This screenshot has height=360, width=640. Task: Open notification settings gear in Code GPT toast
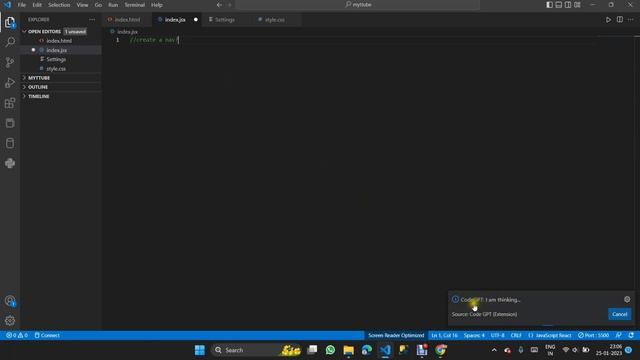coord(627,299)
